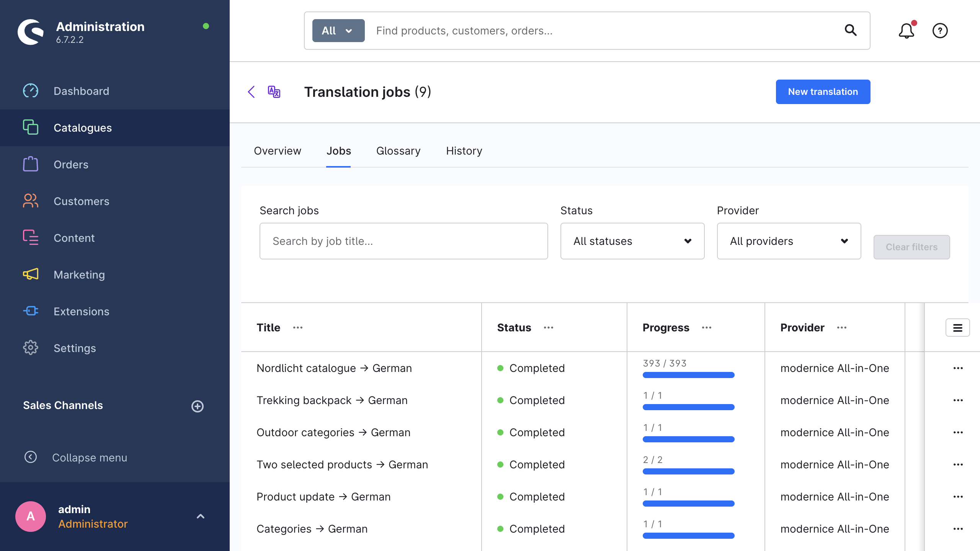Open Catalogues menu item
The height and width of the screenshot is (551, 980).
tap(115, 128)
